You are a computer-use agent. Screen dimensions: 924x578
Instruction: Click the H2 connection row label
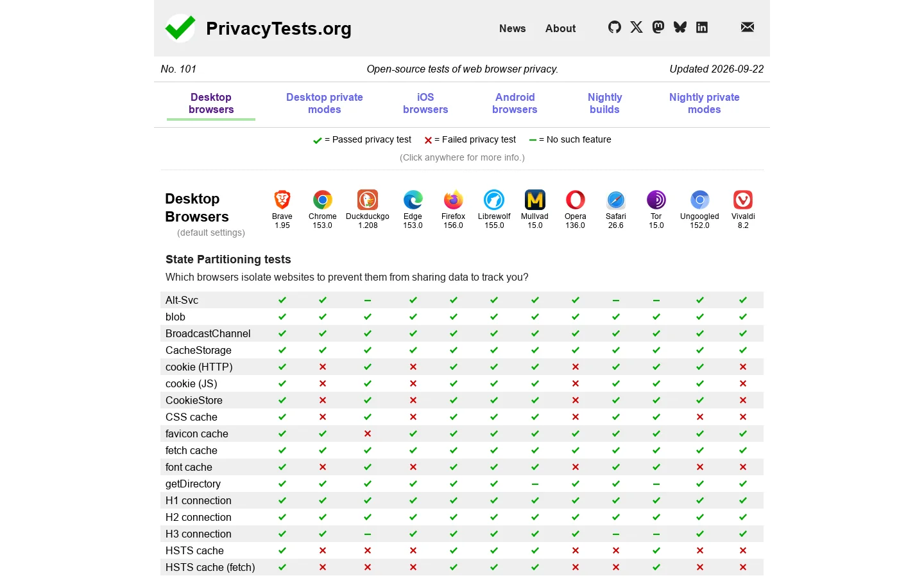coord(198,517)
